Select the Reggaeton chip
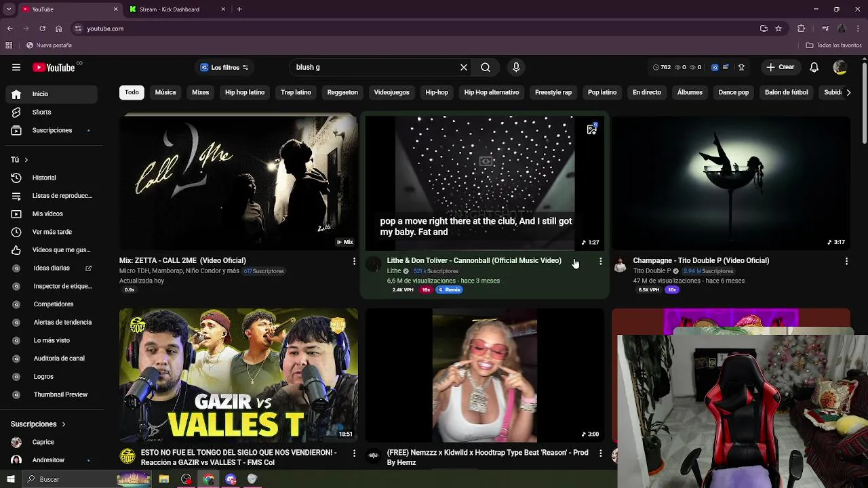Screen dimensions: 868x488 point(342,92)
